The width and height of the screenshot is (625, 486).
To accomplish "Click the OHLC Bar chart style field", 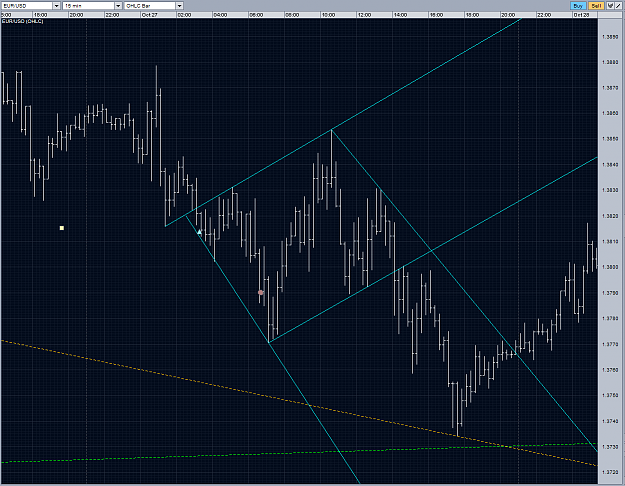I will 150,6.
